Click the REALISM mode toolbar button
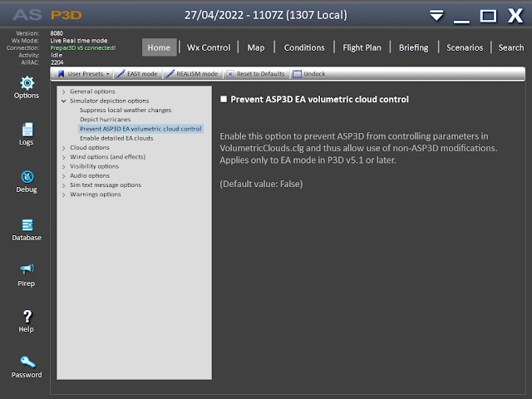Screen dimensions: 532x399 pos(192,74)
